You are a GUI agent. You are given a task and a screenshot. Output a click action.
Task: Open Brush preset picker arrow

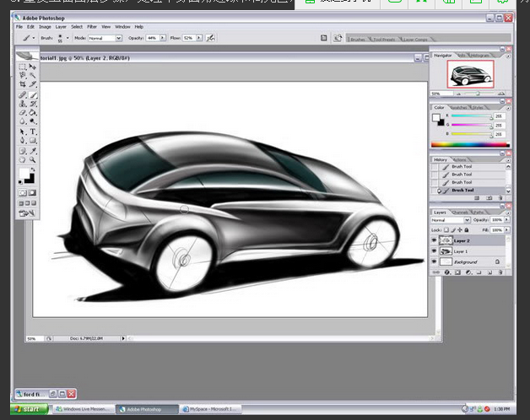(x=68, y=38)
